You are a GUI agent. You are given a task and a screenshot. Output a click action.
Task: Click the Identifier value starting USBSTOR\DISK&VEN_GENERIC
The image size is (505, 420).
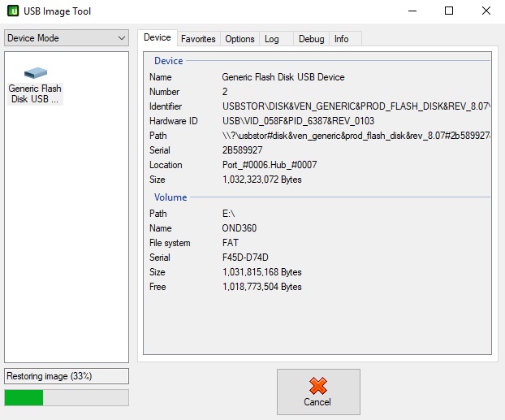[356, 106]
